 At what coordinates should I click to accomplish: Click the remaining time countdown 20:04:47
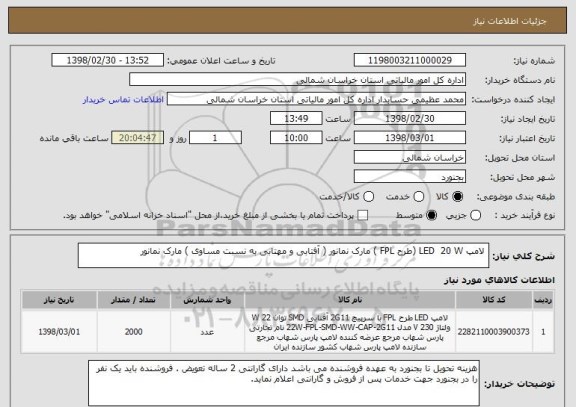tap(138, 138)
